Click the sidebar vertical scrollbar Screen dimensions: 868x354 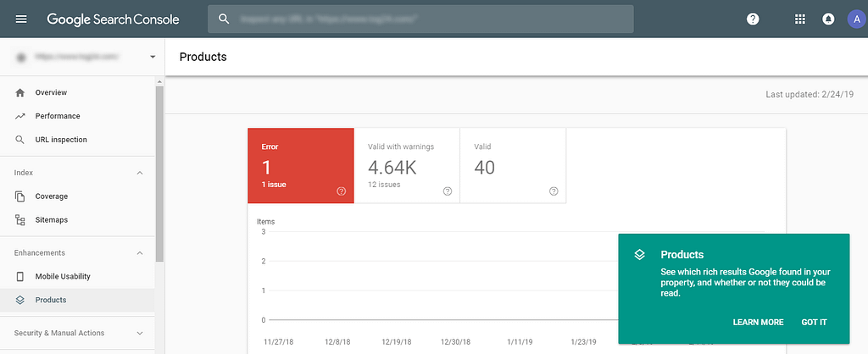click(x=159, y=174)
